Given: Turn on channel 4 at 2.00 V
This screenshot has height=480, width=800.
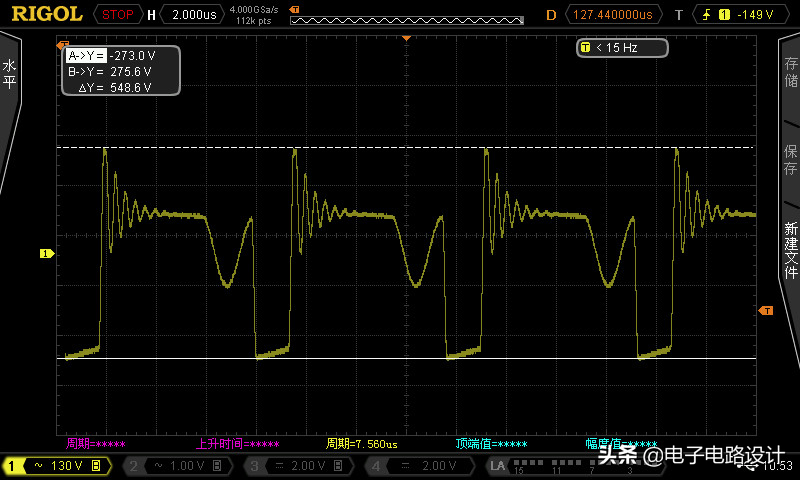Looking at the screenshot, I should point(417,466).
